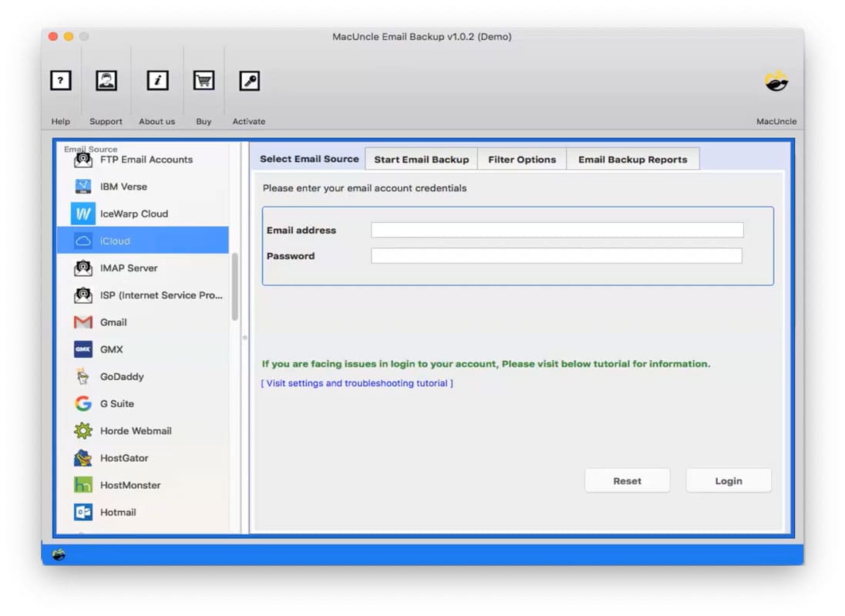View the Email Backup Reports tab
The width and height of the screenshot is (845, 616).
(633, 159)
